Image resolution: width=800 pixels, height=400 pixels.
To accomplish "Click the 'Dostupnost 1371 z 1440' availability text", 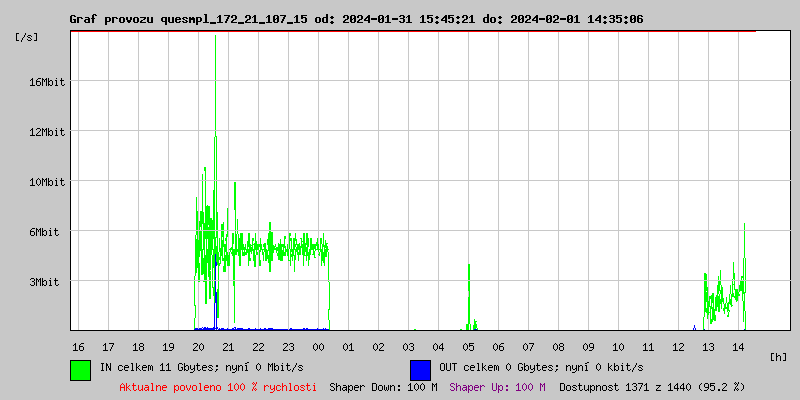I will pyautogui.click(x=652, y=386).
